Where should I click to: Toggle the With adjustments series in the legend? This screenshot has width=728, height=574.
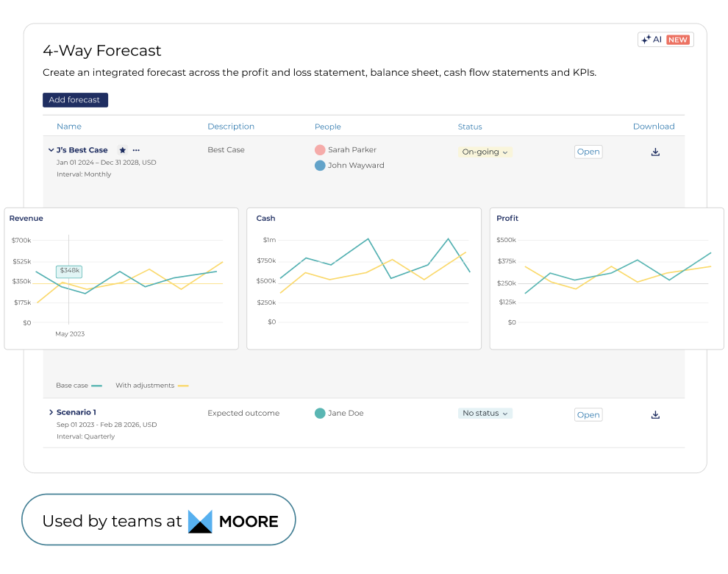[x=151, y=385]
